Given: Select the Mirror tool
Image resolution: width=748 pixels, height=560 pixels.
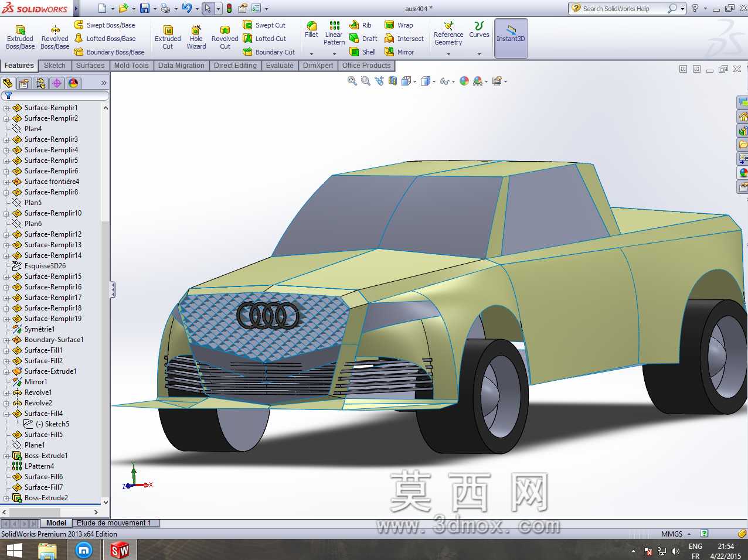Looking at the screenshot, I should pos(399,52).
